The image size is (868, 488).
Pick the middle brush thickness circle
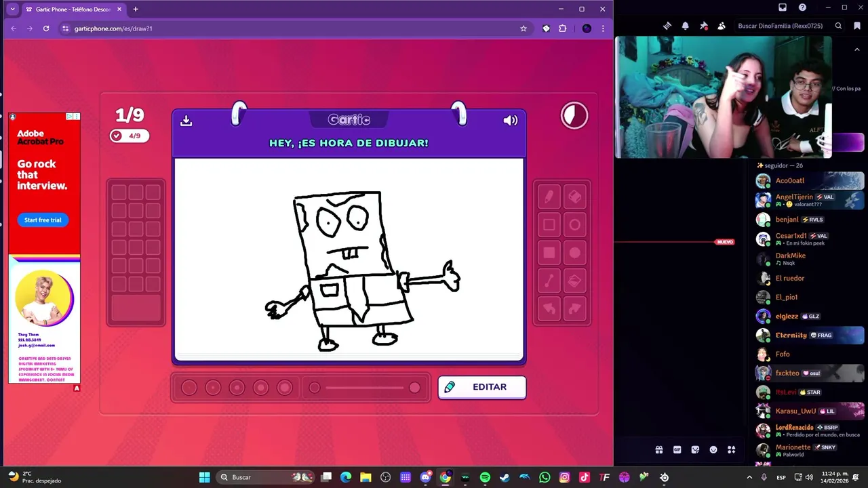(x=237, y=388)
